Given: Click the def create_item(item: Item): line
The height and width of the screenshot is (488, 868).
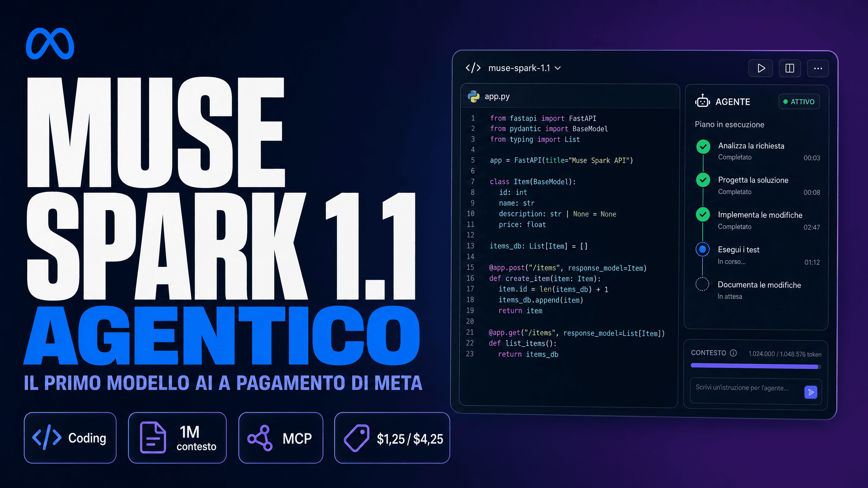Looking at the screenshot, I should point(545,278).
